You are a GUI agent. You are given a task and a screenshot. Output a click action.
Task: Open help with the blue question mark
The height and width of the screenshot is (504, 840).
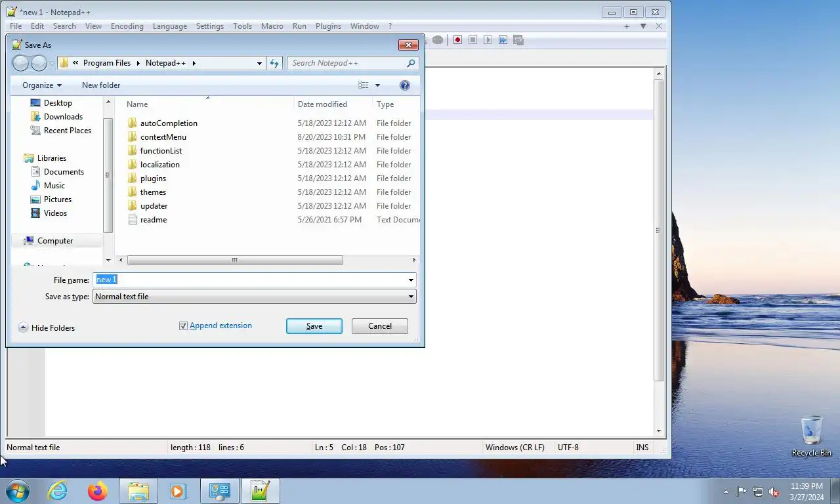point(405,85)
